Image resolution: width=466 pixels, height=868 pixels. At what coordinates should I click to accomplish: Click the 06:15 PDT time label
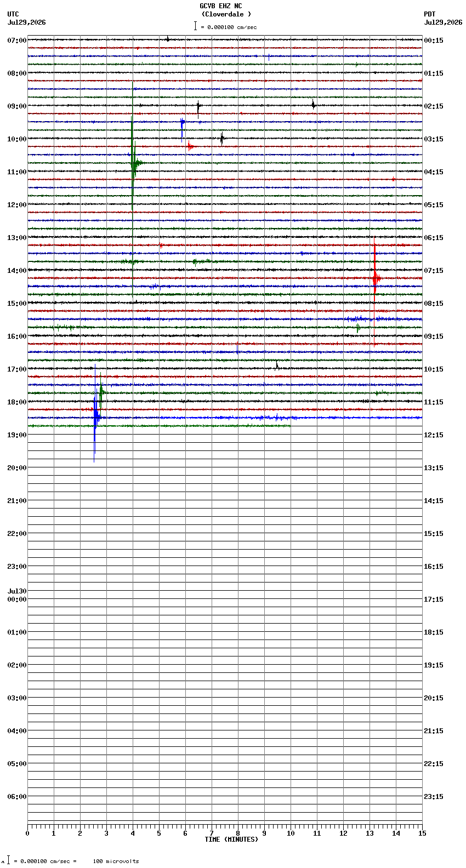point(434,238)
